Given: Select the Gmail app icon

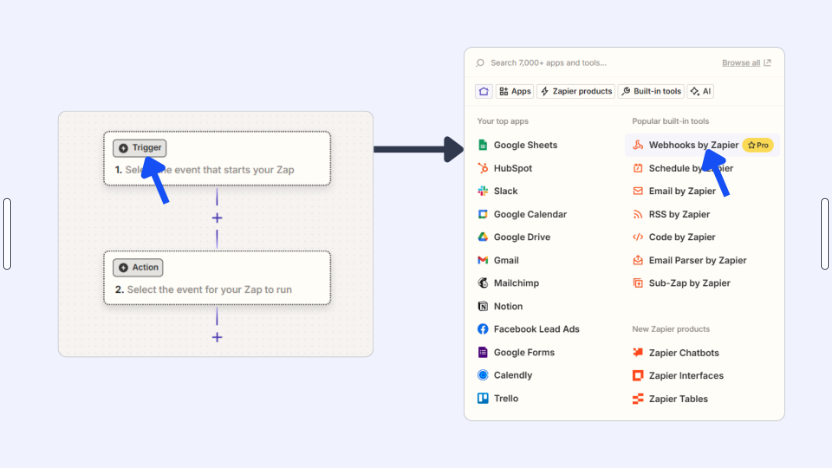Looking at the screenshot, I should 483,260.
